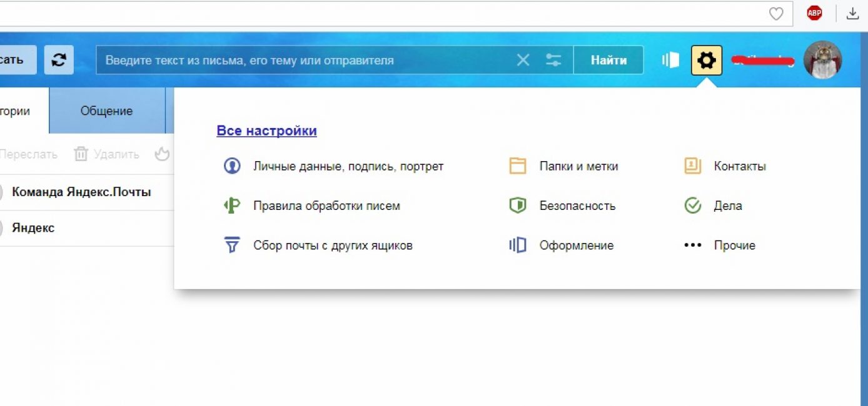This screenshot has width=868, height=406.
Task: Open Все настройки link
Action: pyautogui.click(x=266, y=131)
